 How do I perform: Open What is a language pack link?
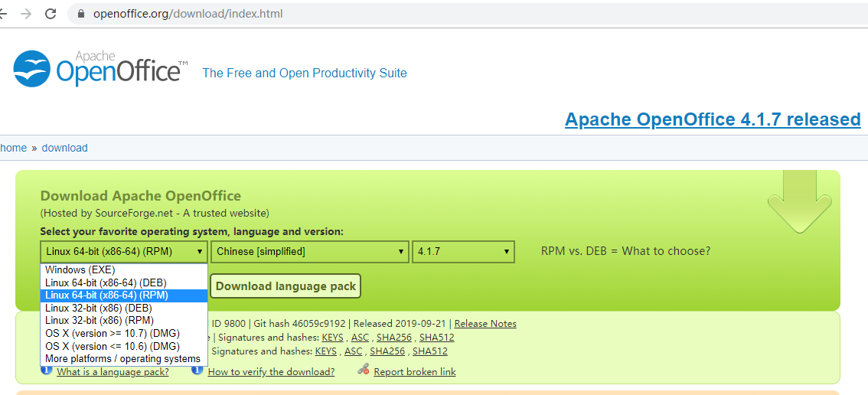[x=113, y=372]
